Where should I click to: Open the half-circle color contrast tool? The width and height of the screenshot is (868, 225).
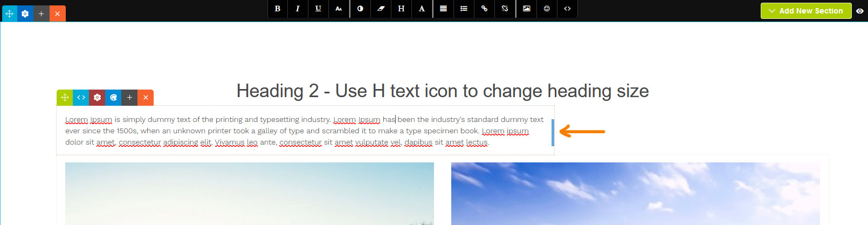pos(360,9)
